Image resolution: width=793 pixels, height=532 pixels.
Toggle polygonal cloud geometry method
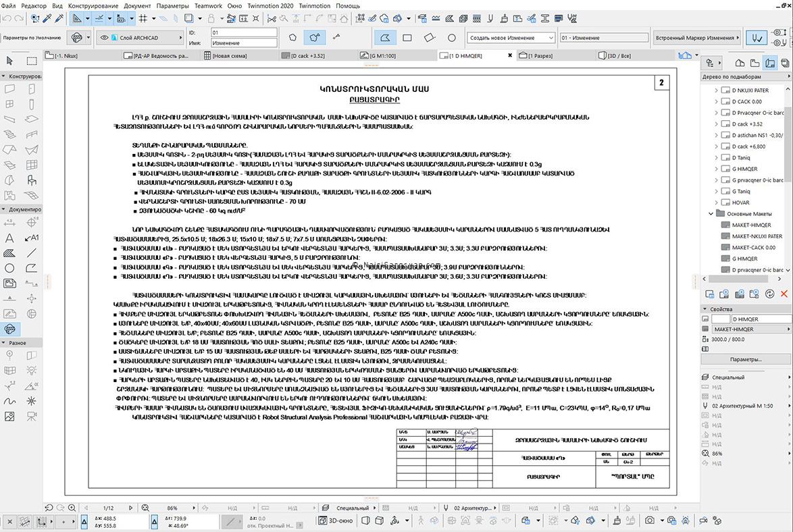pos(292,37)
